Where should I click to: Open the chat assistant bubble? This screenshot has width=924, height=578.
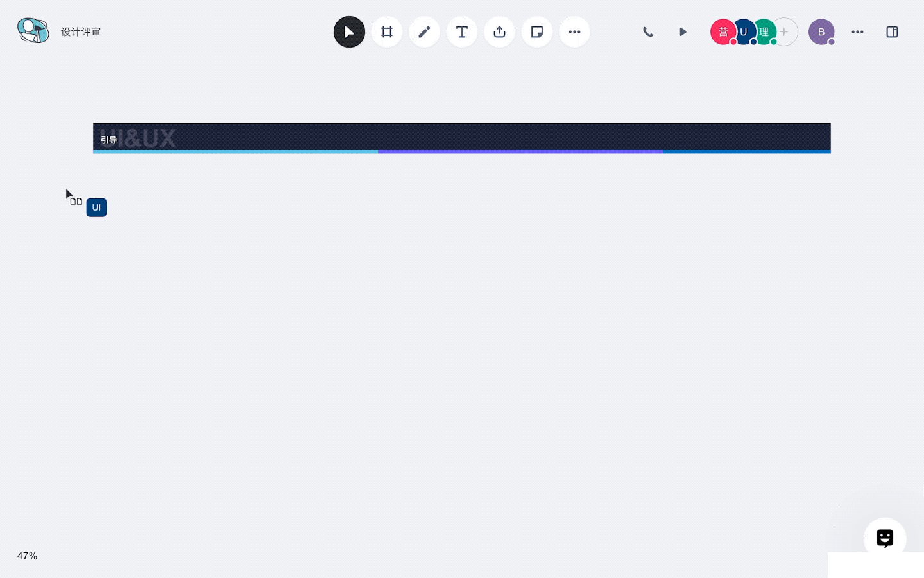[885, 538]
